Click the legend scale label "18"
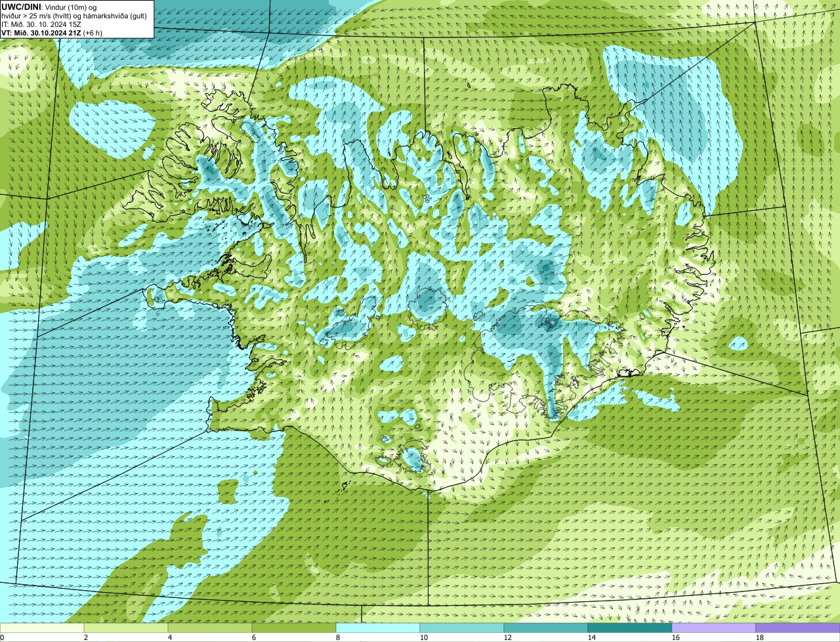 pyautogui.click(x=760, y=637)
